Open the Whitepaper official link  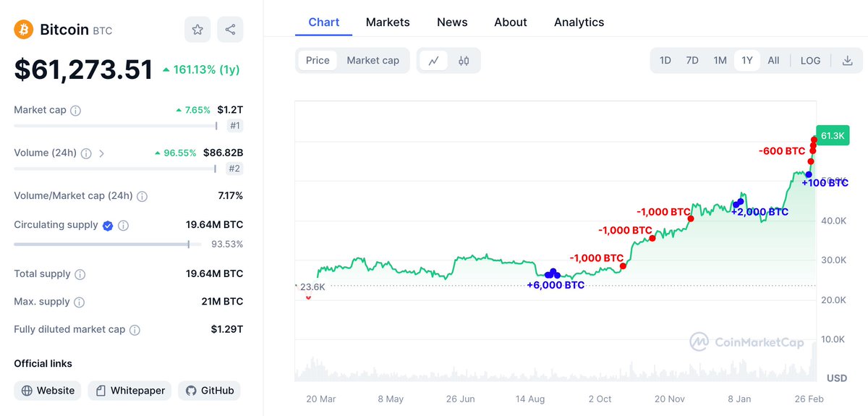click(x=130, y=391)
